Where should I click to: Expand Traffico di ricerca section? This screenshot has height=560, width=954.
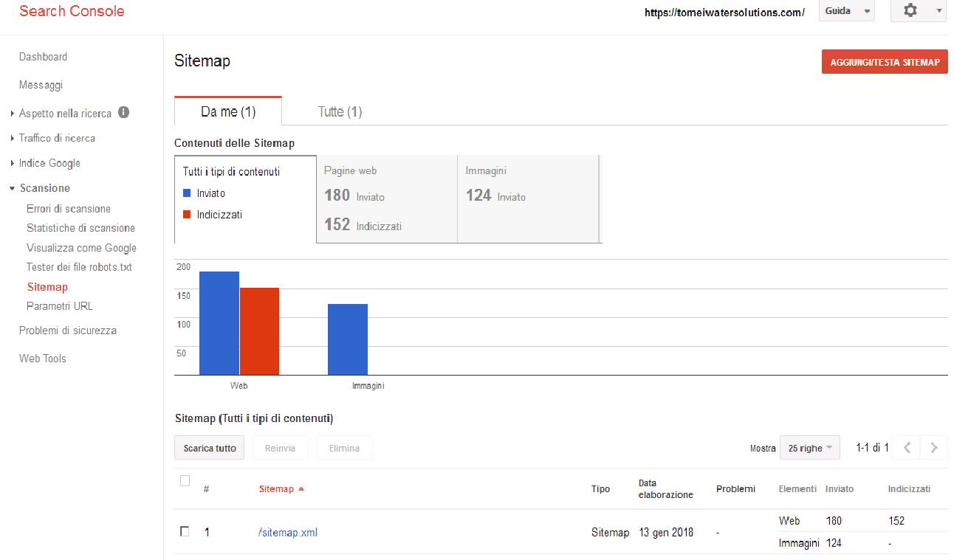coord(13,138)
